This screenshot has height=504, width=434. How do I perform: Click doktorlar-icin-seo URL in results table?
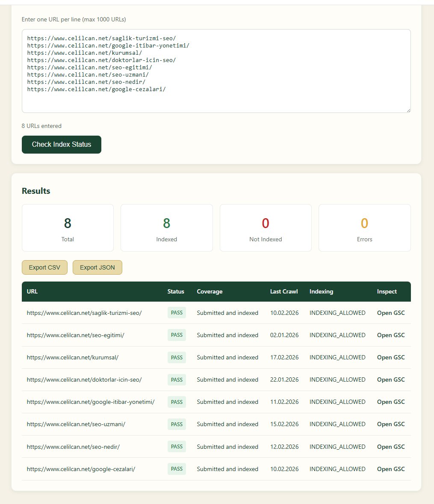[x=84, y=379]
